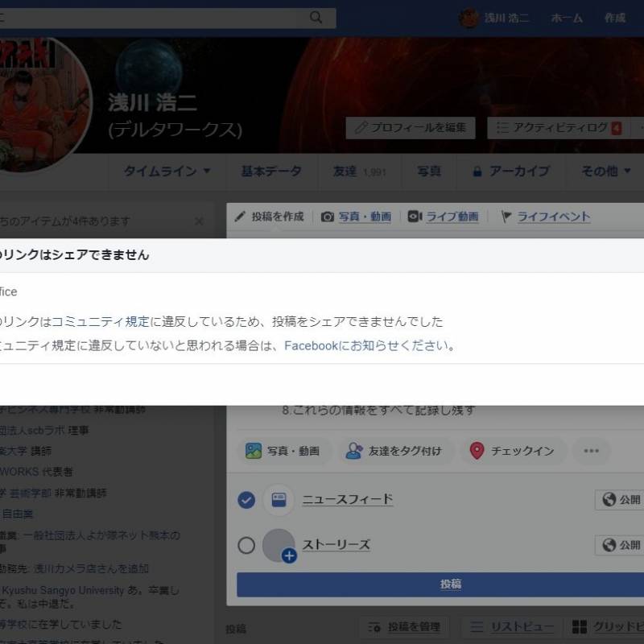
Task: Click the 写真・動画 picture icon in composer
Action: (x=254, y=451)
